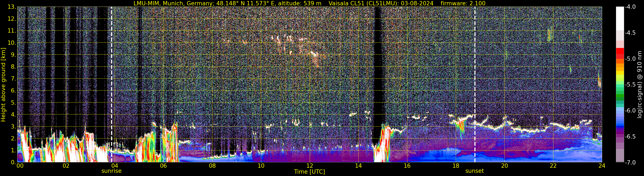Viewport: 644px width, 176px height.
Task: Click the white dashed sunset marker line
Action: point(475,85)
